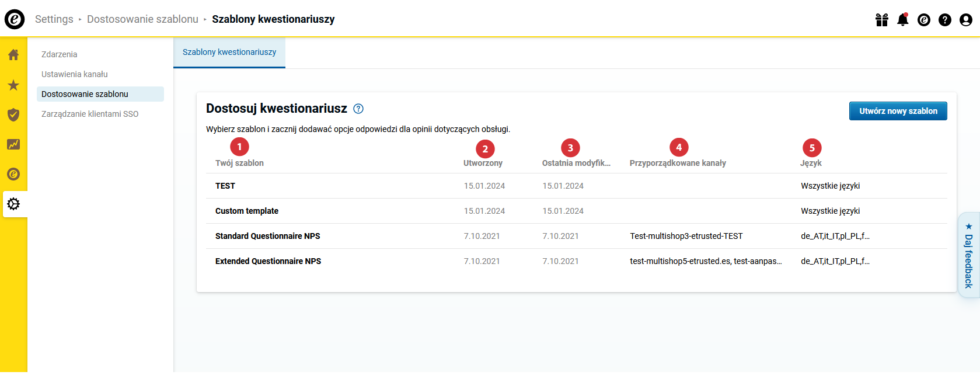
Task: Click the round eTrusted icon beside the bell
Action: coord(924,20)
